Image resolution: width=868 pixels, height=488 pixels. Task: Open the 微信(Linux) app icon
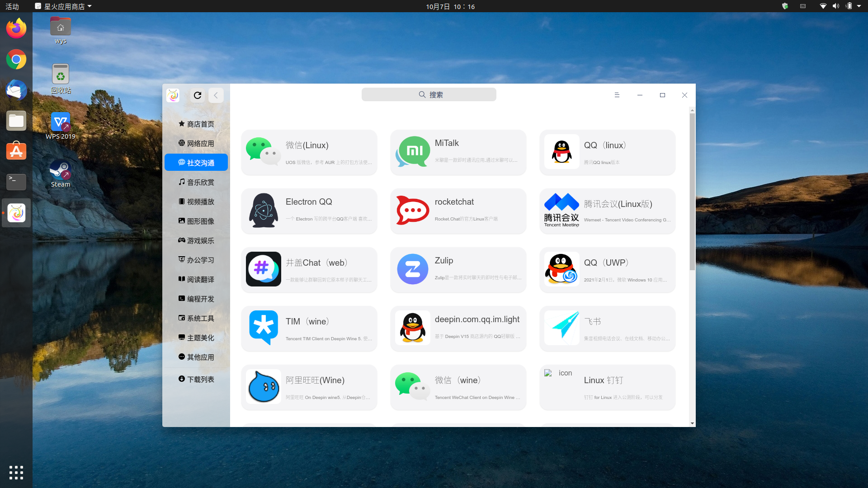point(263,152)
